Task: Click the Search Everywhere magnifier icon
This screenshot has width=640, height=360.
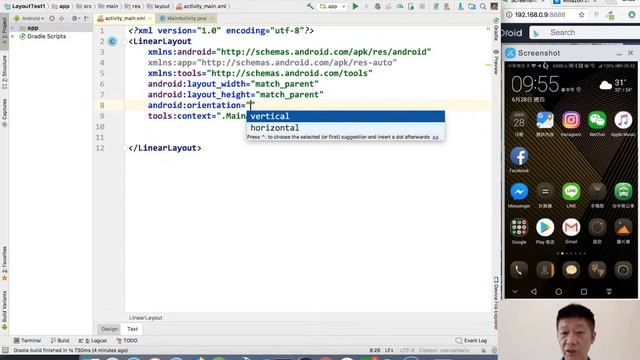Action: pos(483,6)
